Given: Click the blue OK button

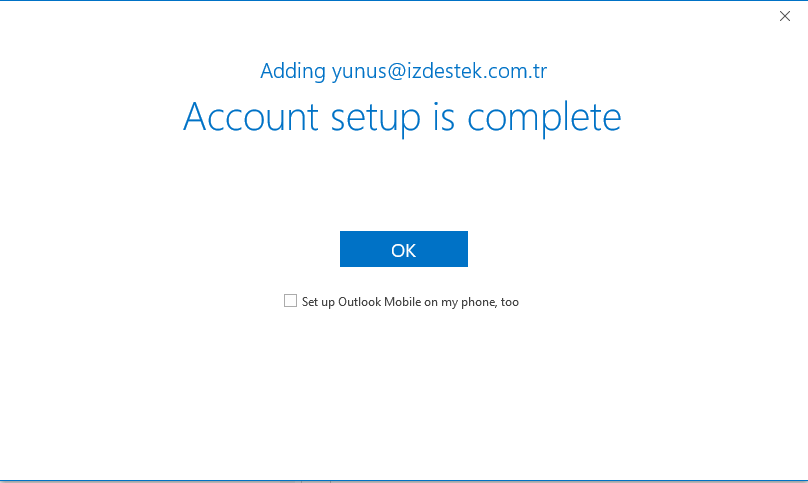Looking at the screenshot, I should (403, 249).
